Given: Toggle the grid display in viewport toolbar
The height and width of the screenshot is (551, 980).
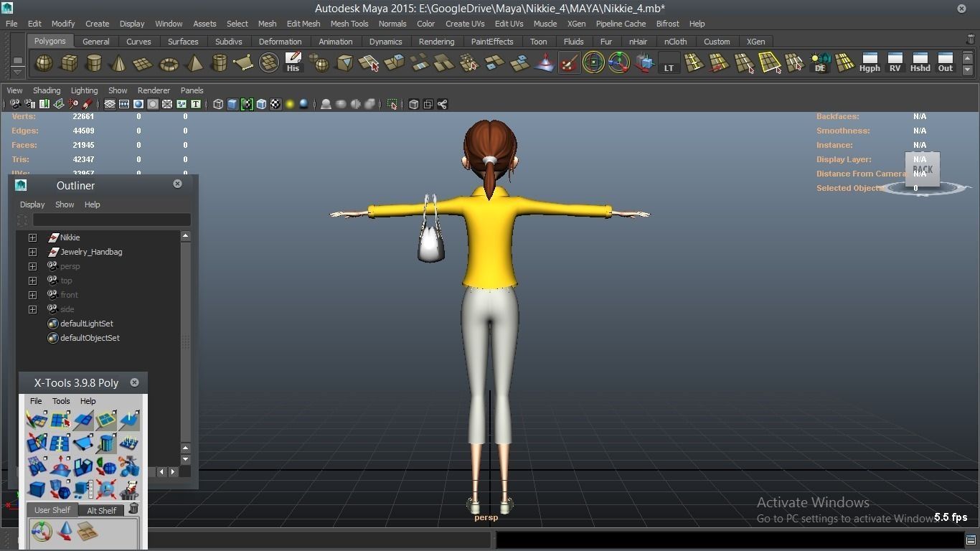Looking at the screenshot, I should coord(110,104).
